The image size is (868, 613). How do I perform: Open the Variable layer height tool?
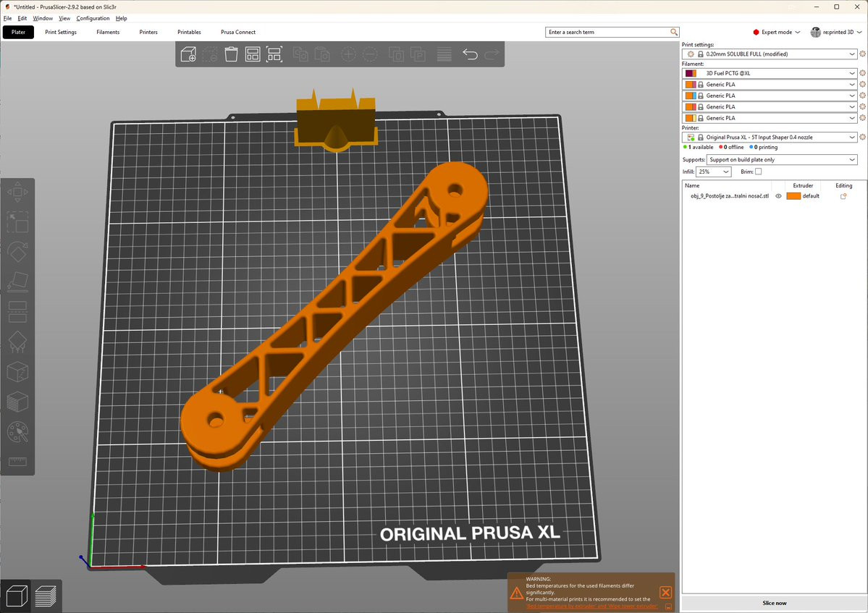[x=444, y=54]
